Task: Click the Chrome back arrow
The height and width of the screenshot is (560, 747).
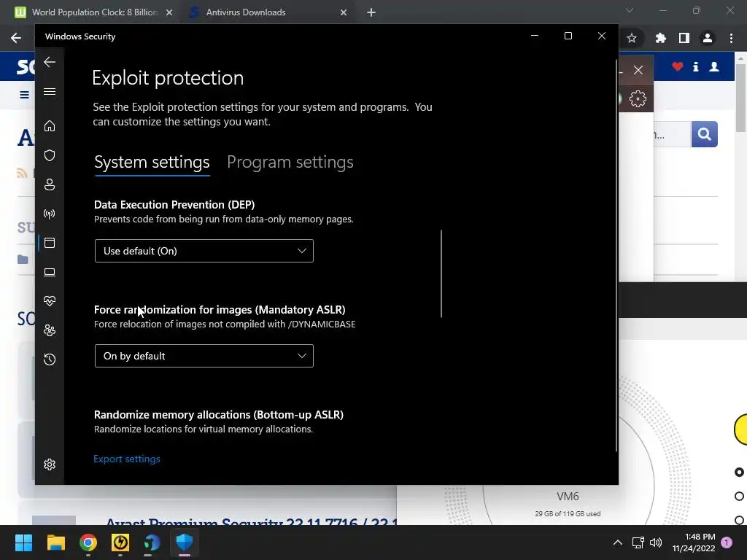Action: coord(16,38)
